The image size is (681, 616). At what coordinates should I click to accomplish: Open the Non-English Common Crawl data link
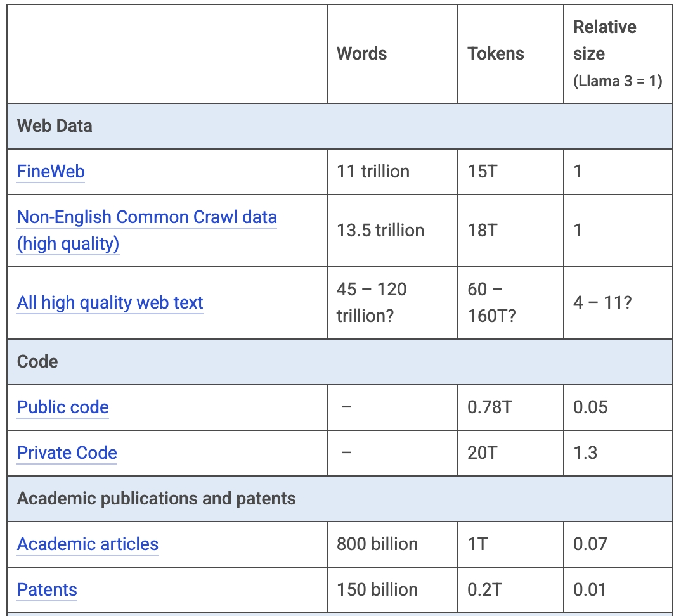(147, 230)
